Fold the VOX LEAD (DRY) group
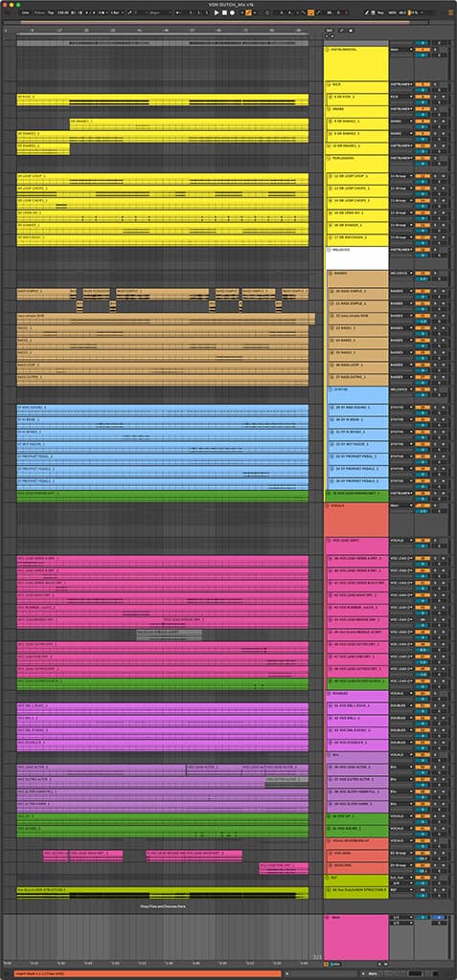Image resolution: width=457 pixels, height=980 pixels. tap(328, 540)
